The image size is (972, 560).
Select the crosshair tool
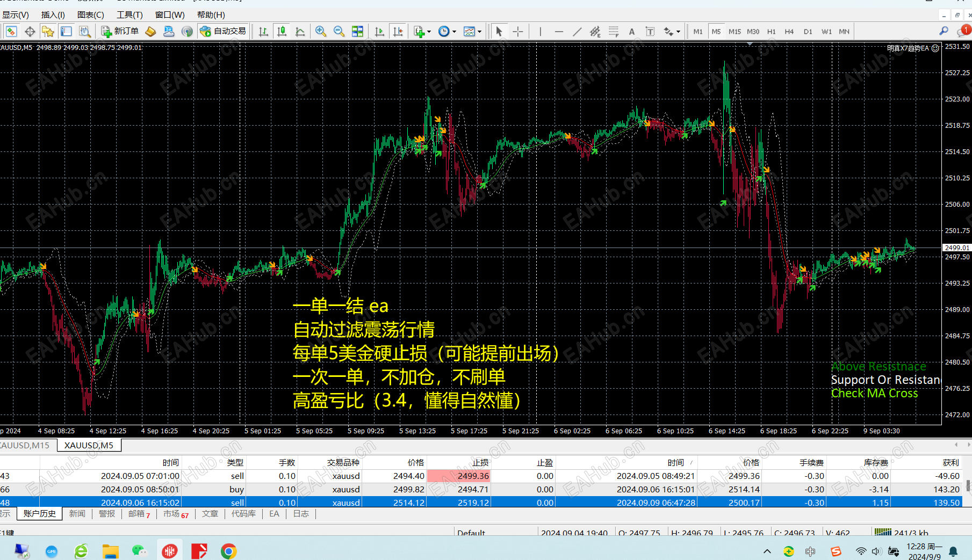[517, 32]
